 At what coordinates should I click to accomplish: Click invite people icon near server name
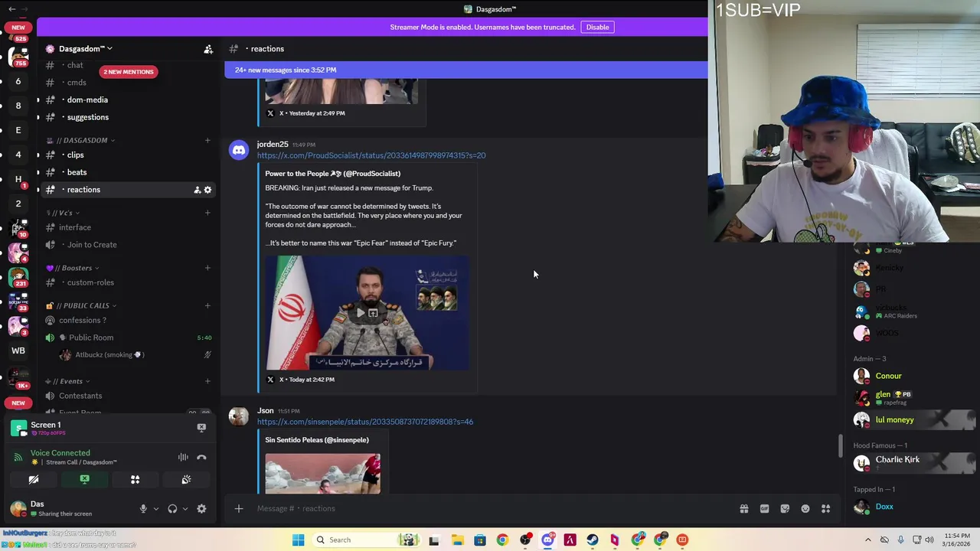pos(208,49)
